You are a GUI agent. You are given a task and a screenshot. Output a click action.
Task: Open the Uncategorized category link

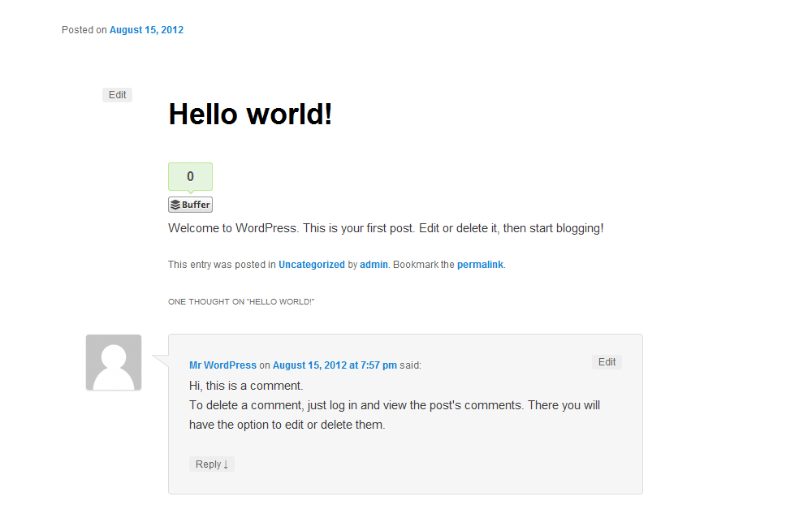312,265
